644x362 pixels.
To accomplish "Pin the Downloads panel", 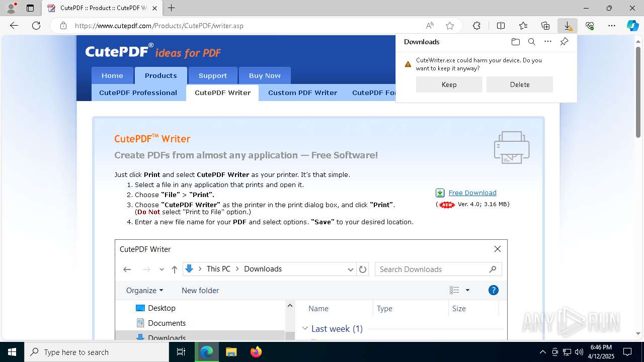I will pos(564,42).
